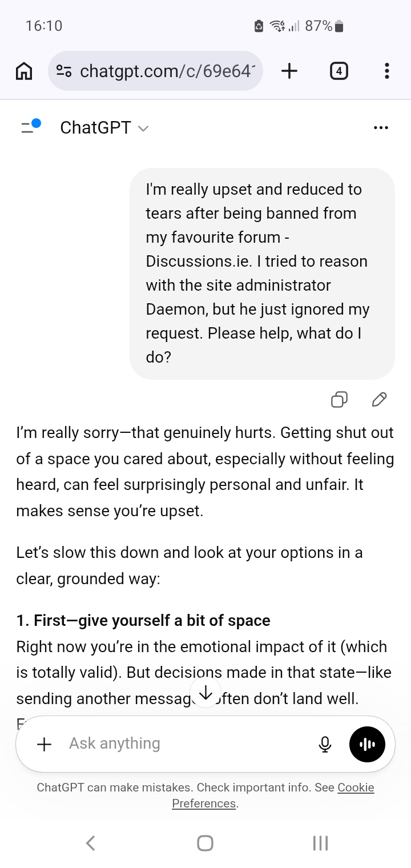Screen dimensions: 411x868
Task: Tap the site settings icon in address bar
Action: 63,71
